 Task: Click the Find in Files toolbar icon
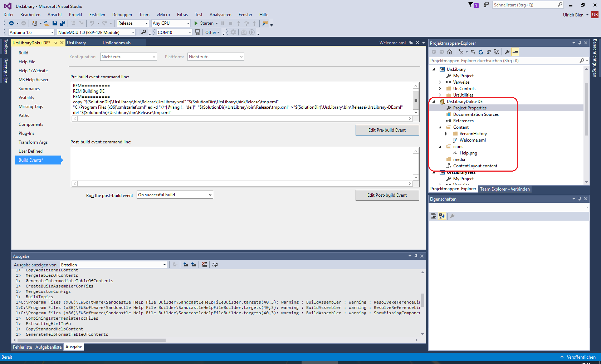pyautogui.click(x=265, y=23)
